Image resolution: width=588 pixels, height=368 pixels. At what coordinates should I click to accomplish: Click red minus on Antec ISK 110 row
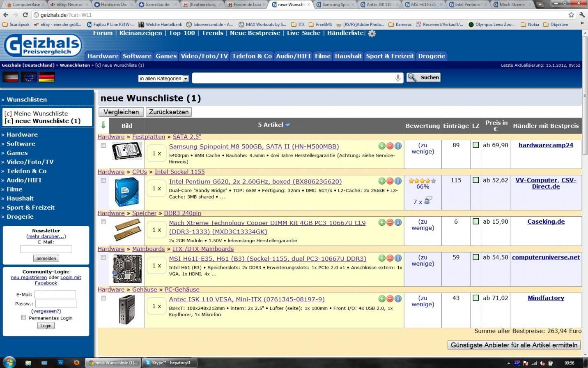[390, 299]
